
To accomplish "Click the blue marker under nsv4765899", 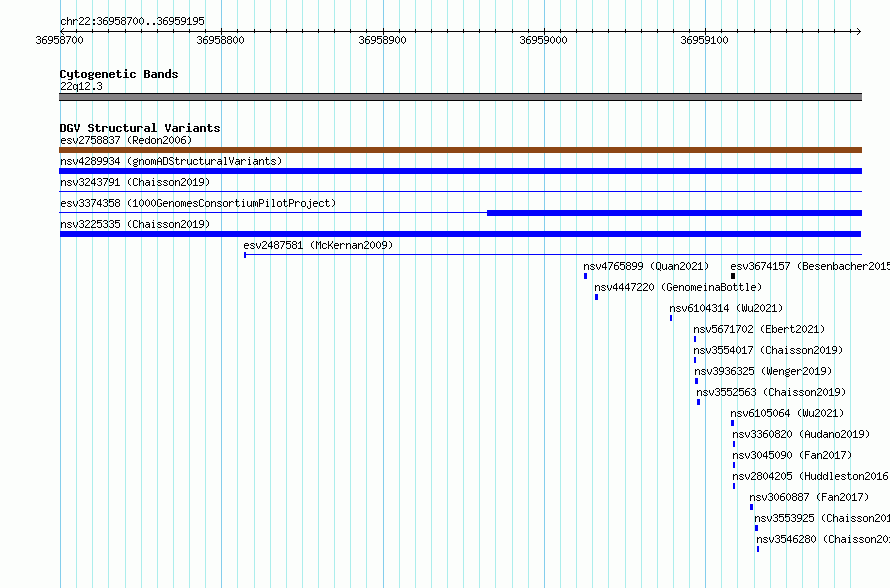I will pos(585,276).
